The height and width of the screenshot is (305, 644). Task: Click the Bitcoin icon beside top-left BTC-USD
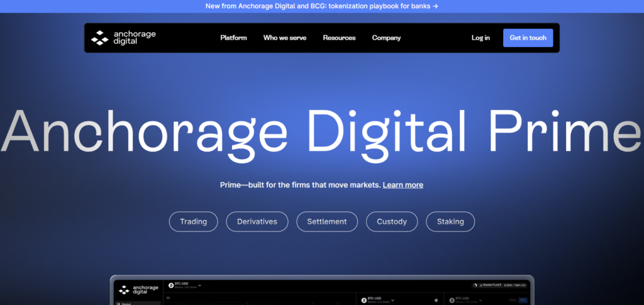171,286
